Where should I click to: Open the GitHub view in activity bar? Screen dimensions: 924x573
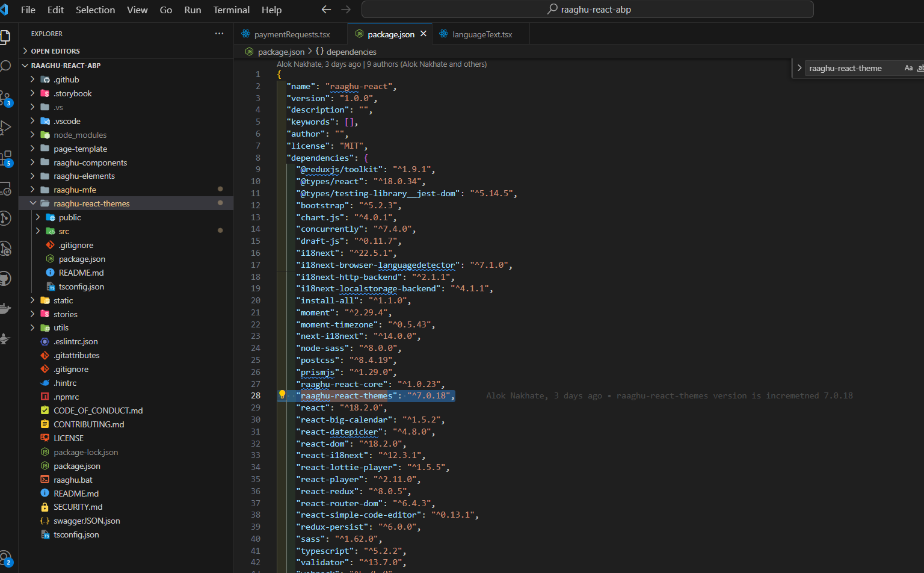pyautogui.click(x=5, y=279)
